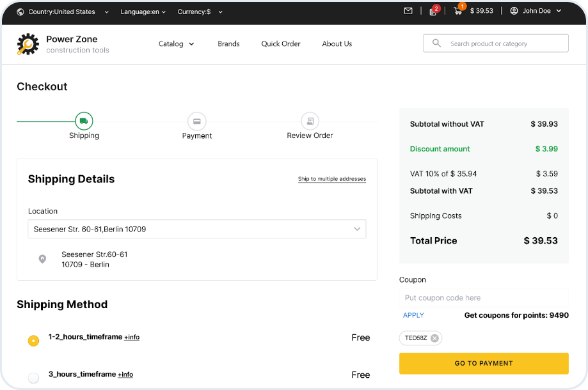Click the clipboard icon with red badge
The height and width of the screenshot is (390, 588).
(433, 12)
